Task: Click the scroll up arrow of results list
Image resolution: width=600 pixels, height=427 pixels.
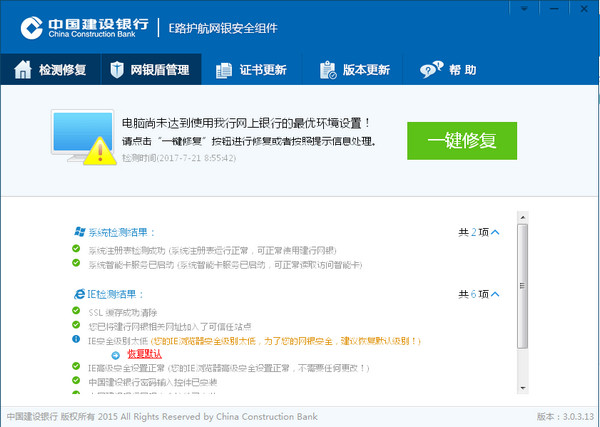Action: tap(523, 218)
